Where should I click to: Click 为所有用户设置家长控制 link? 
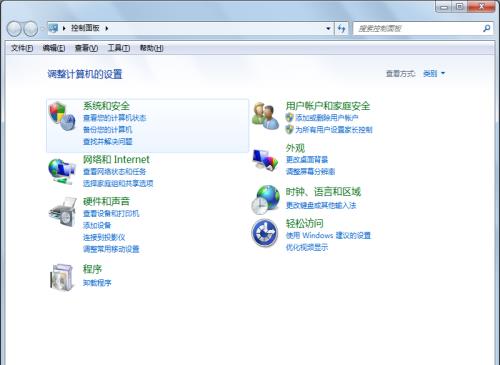[334, 130]
